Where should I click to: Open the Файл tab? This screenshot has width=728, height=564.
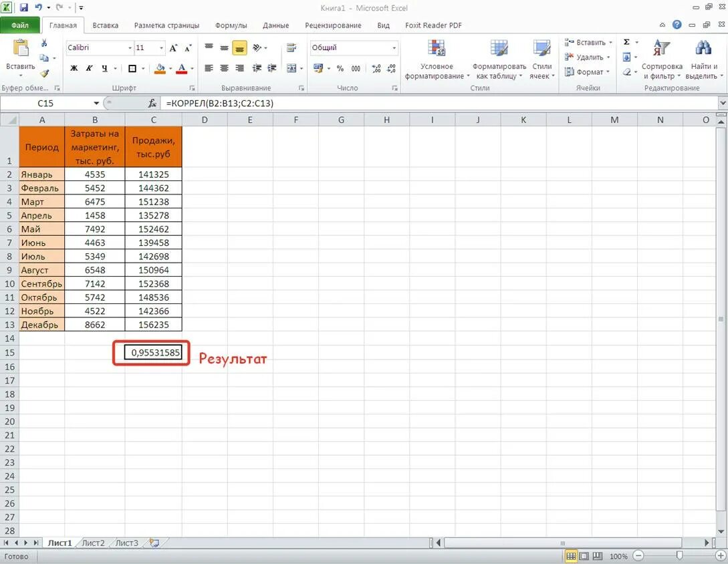pyautogui.click(x=20, y=25)
